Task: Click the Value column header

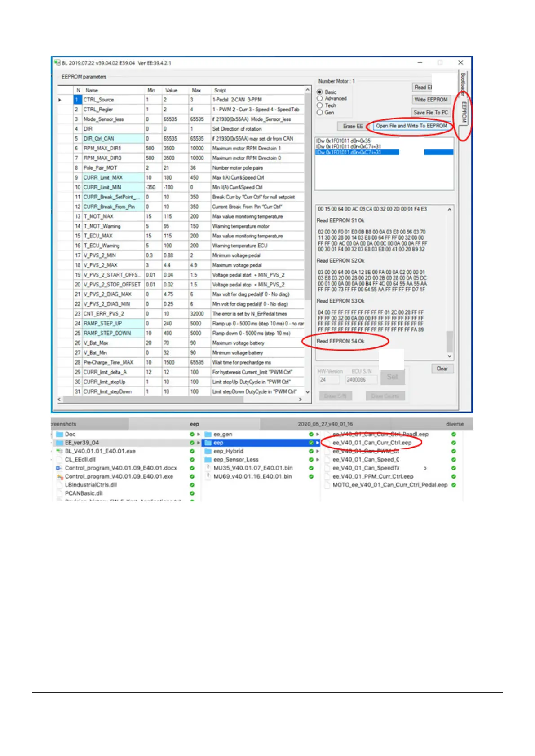Action: (x=175, y=90)
